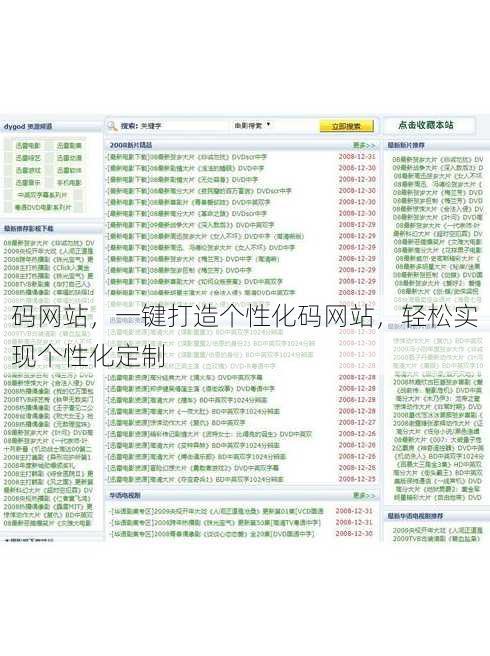This screenshot has width=490, height=656.
Task: Open 《人间正道是沧桑》更新至01集 row in 华语电视剧
Action: 217,511
